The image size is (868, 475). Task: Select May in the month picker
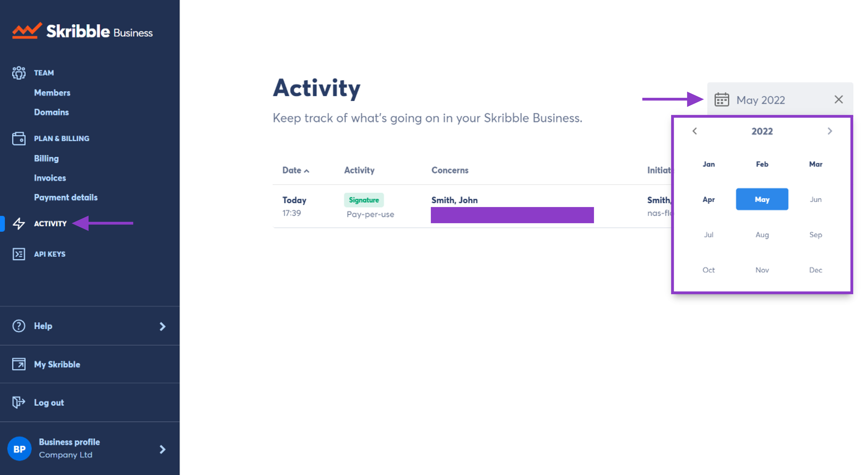(762, 199)
